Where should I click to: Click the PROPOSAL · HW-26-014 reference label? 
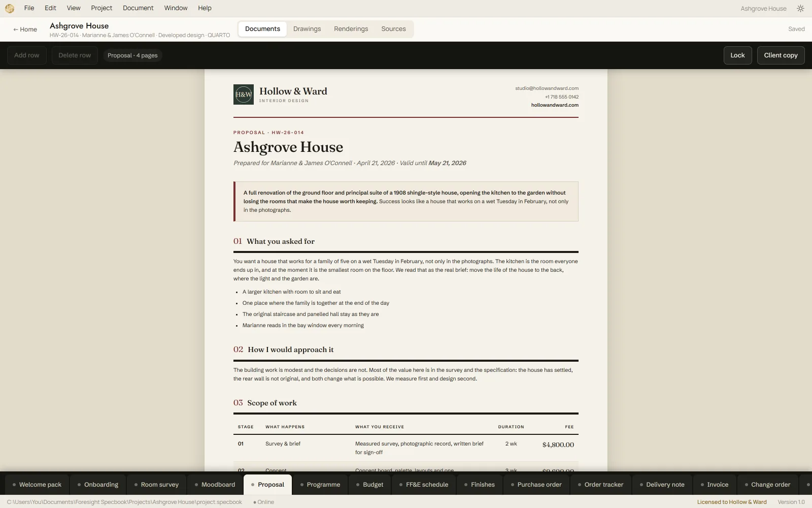point(268,133)
